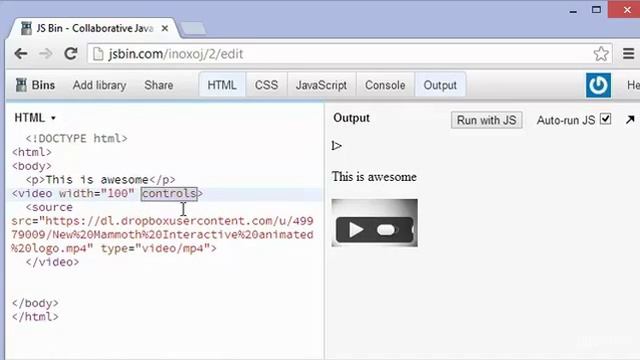Maximize the browser window
The width and height of the screenshot is (640, 360).
pyautogui.click(x=596, y=9)
